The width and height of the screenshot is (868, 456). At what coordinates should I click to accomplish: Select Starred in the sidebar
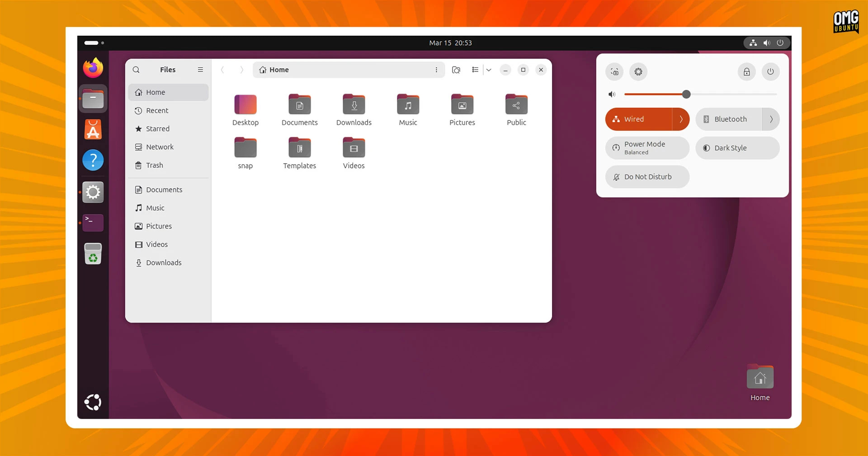click(x=158, y=129)
